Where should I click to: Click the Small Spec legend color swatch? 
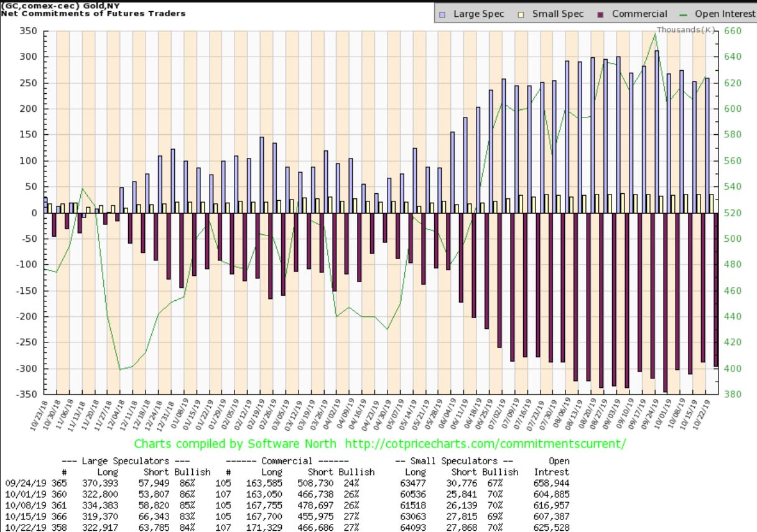point(521,14)
